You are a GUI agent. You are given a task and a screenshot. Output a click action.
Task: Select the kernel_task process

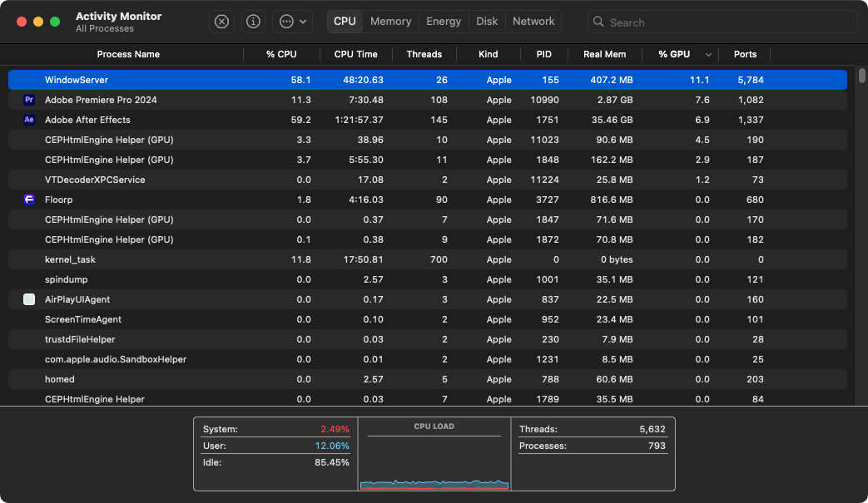coord(428,259)
